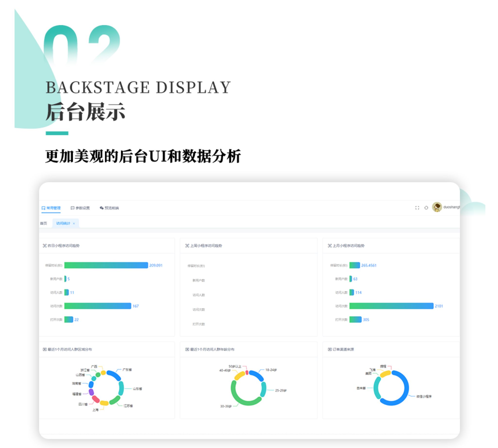
Task: Click the 美团 label in order source chart
Action: pos(368,373)
